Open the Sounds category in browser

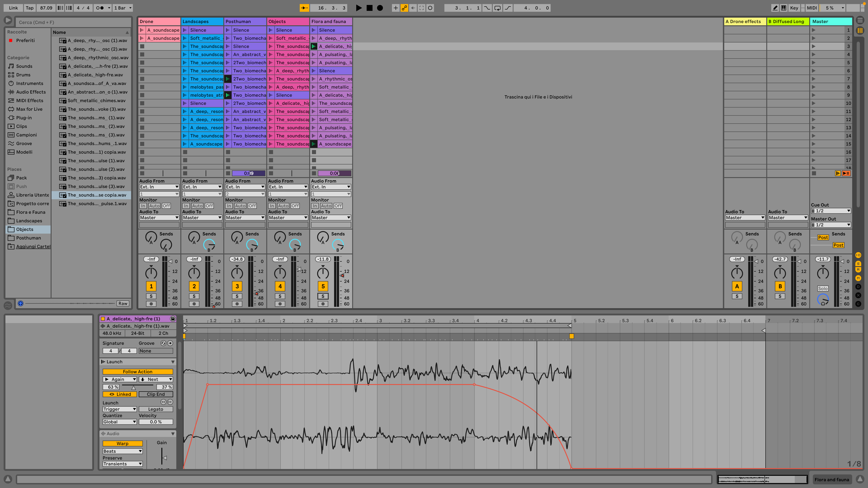coord(24,66)
